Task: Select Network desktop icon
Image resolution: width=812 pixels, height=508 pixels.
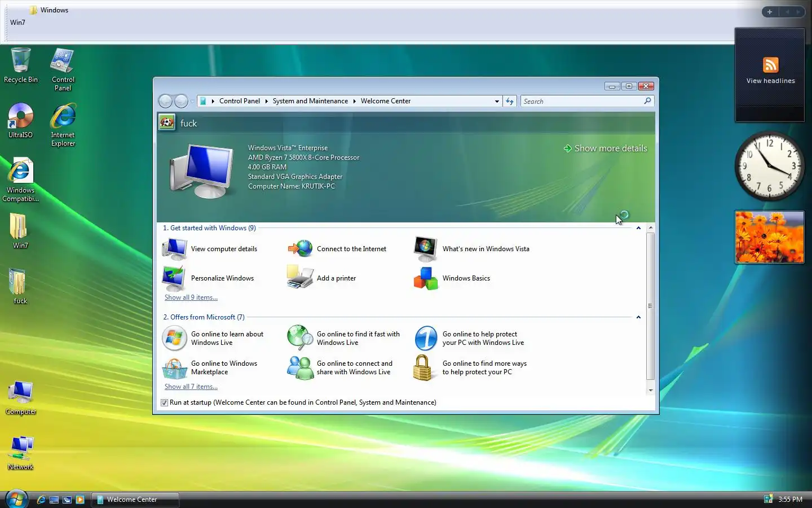Action: 21,453
